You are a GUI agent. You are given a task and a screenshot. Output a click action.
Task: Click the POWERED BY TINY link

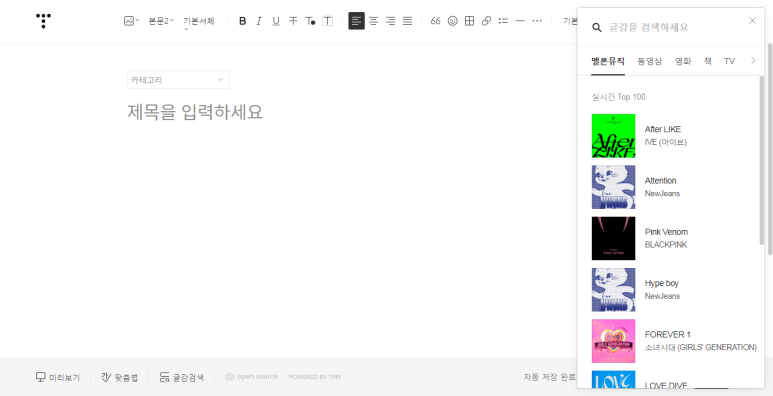pos(315,377)
